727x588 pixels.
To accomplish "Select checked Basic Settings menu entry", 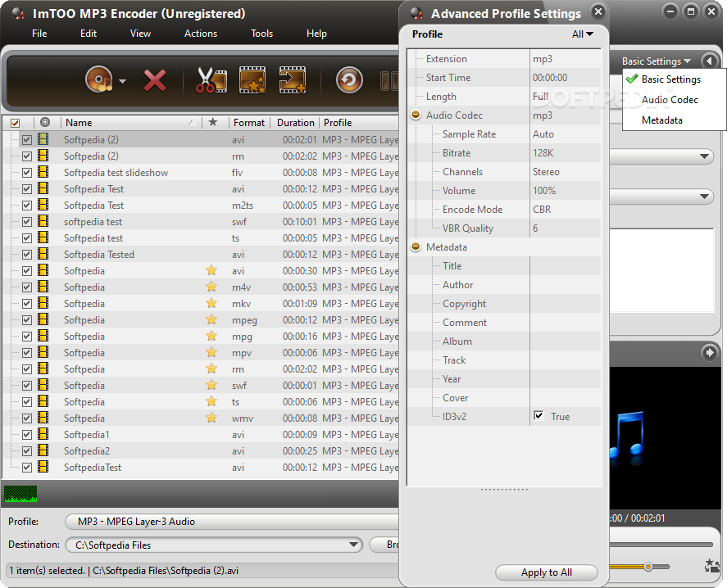I will pyautogui.click(x=671, y=79).
